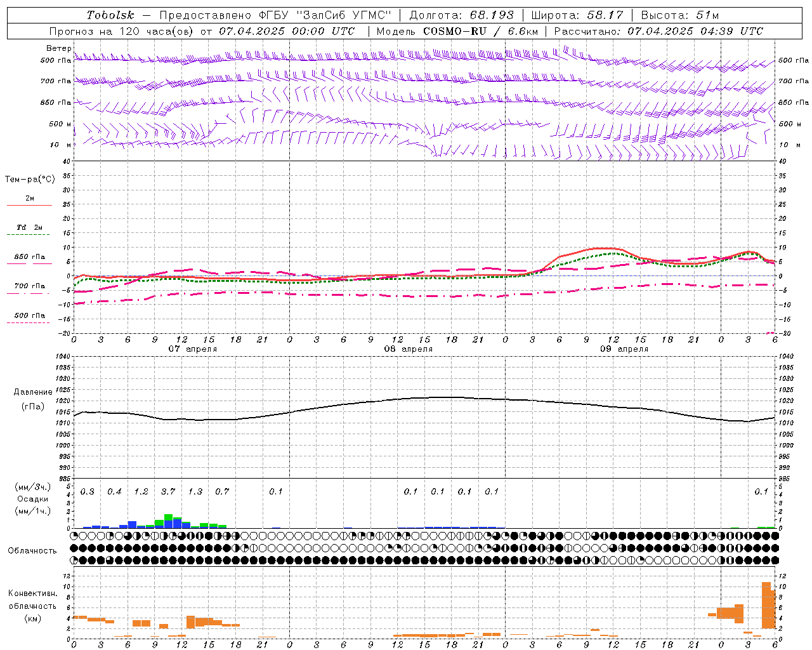Viewport: 812px width, 650px height.
Task: Click the (гПа) unit label under Давление
Action: pyautogui.click(x=33, y=406)
